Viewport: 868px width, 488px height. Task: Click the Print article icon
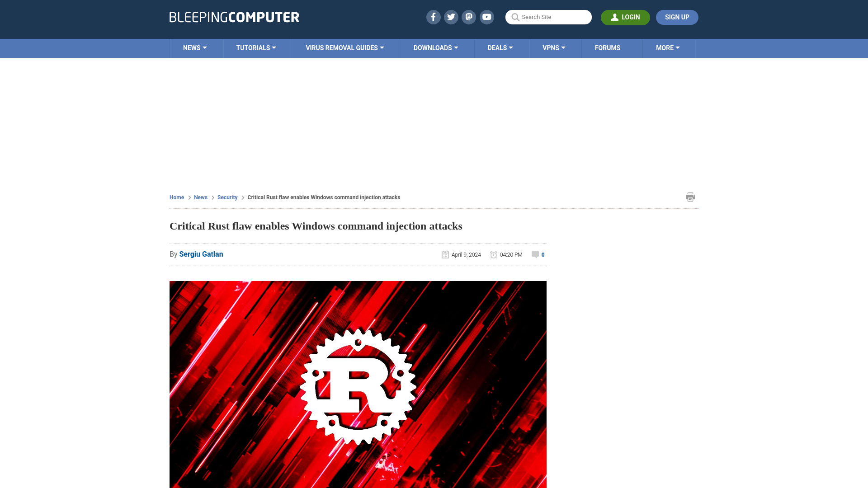690,197
